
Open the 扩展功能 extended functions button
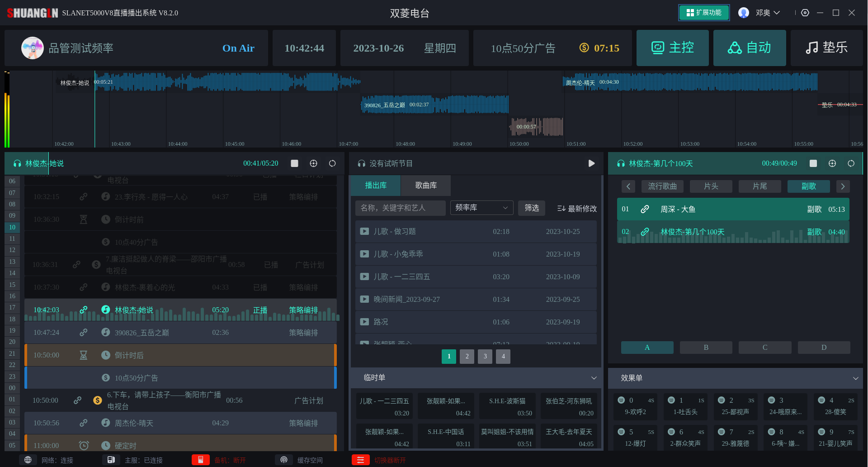pyautogui.click(x=703, y=13)
